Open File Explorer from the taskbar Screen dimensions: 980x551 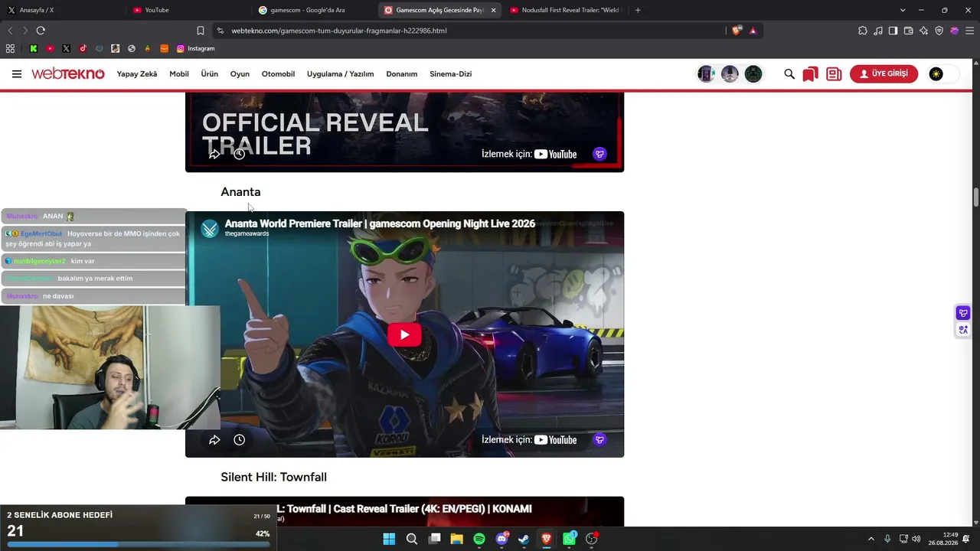pyautogui.click(x=456, y=539)
